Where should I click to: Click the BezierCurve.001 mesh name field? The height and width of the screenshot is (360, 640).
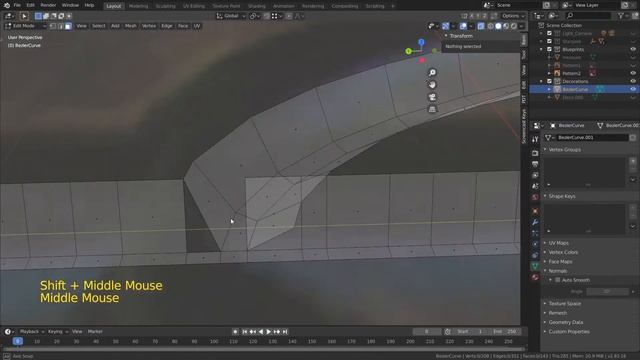pos(593,138)
